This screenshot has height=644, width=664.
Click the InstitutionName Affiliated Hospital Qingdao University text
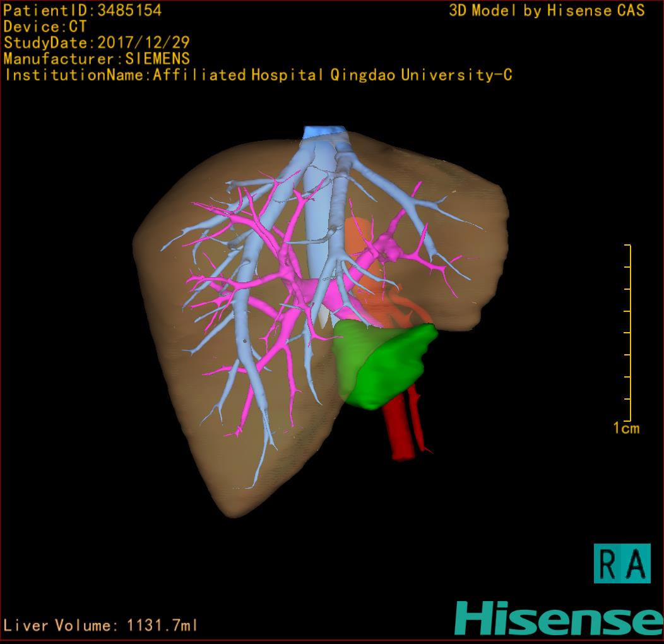tap(258, 75)
